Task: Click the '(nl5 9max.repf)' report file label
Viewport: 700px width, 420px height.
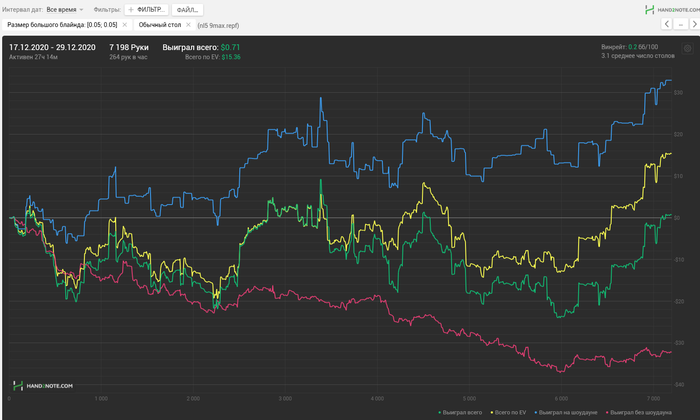Action: pos(223,24)
